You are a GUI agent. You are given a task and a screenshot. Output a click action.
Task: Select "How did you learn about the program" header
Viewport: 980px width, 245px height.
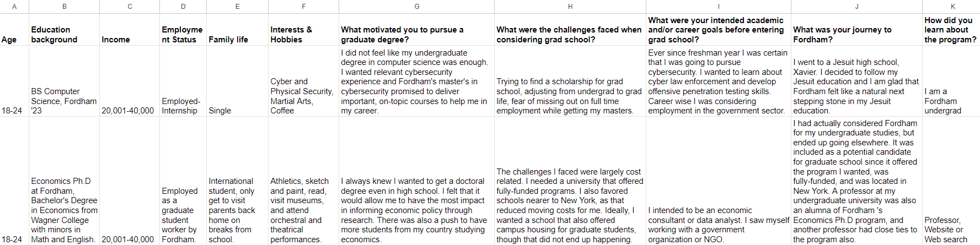click(950, 30)
